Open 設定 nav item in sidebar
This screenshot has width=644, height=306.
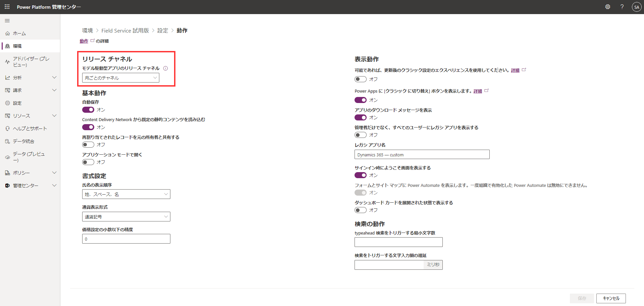tap(30, 103)
